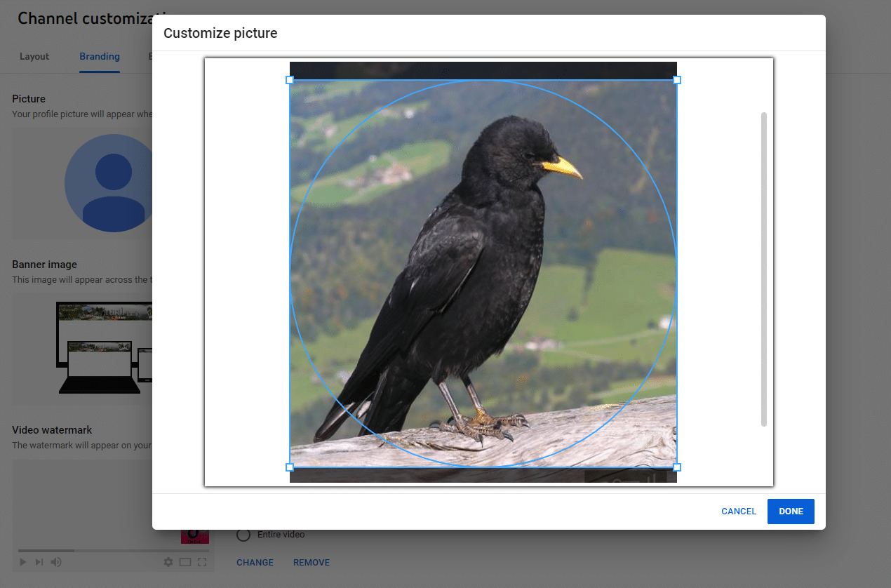891x588 pixels.
Task: Click the dialog's vertical scrollbar
Action: (764, 268)
